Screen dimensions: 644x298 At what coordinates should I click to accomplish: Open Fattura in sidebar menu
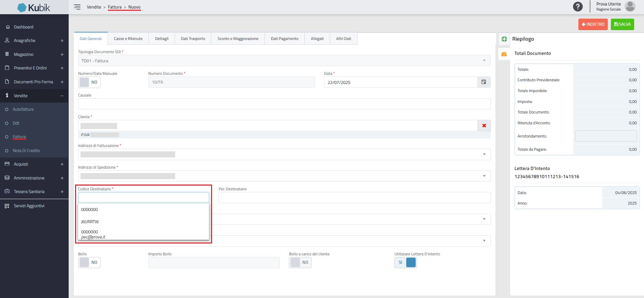pos(19,137)
